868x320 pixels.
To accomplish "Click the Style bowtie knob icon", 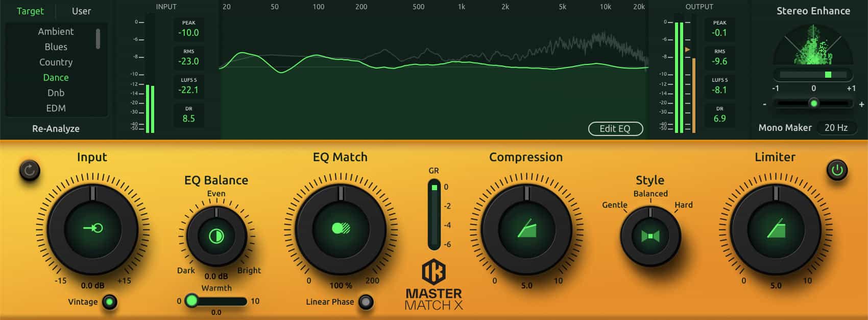I will coord(650,236).
